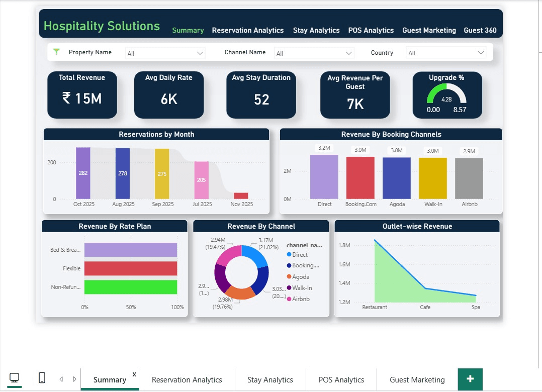This screenshot has height=392, width=542.
Task: Open the Property Name dropdown
Action: click(x=165, y=53)
